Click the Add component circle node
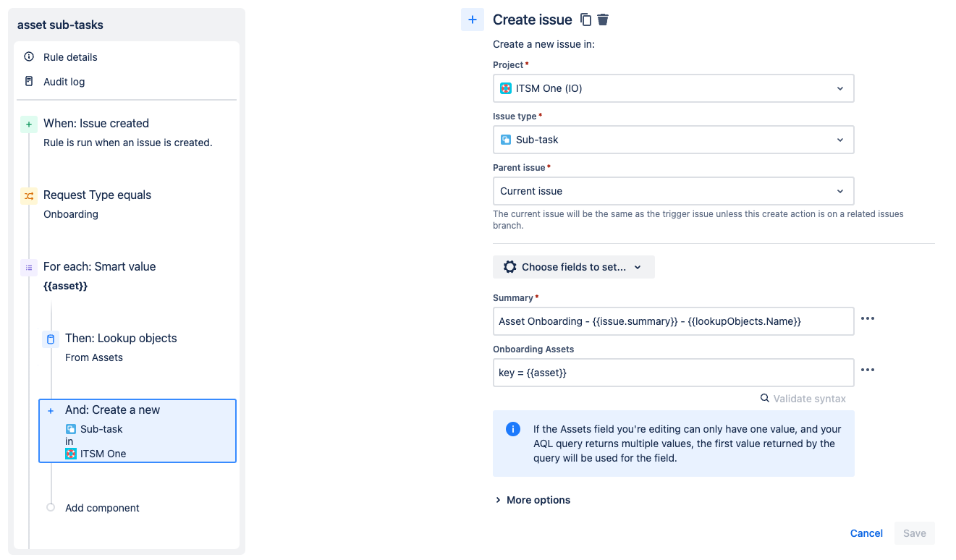 point(51,507)
